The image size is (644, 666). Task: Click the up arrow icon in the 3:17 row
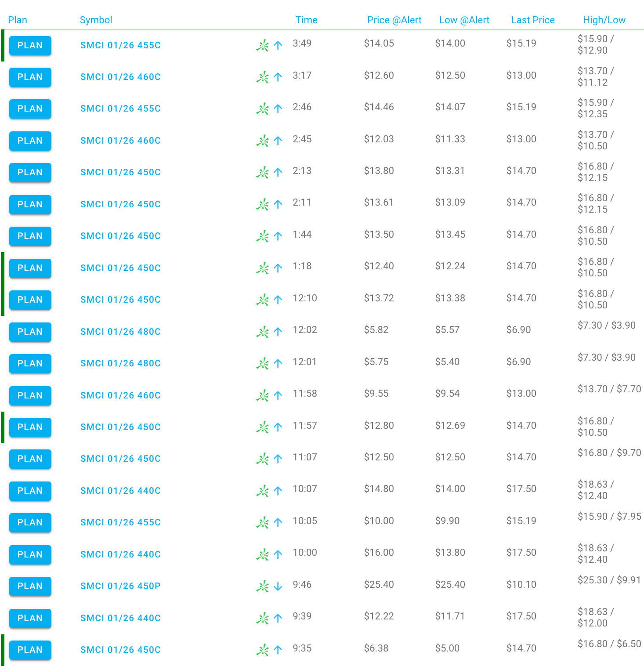(x=278, y=77)
